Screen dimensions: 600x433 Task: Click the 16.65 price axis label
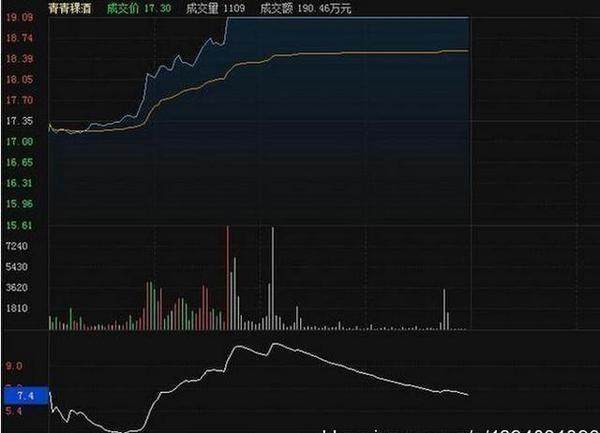(x=20, y=163)
